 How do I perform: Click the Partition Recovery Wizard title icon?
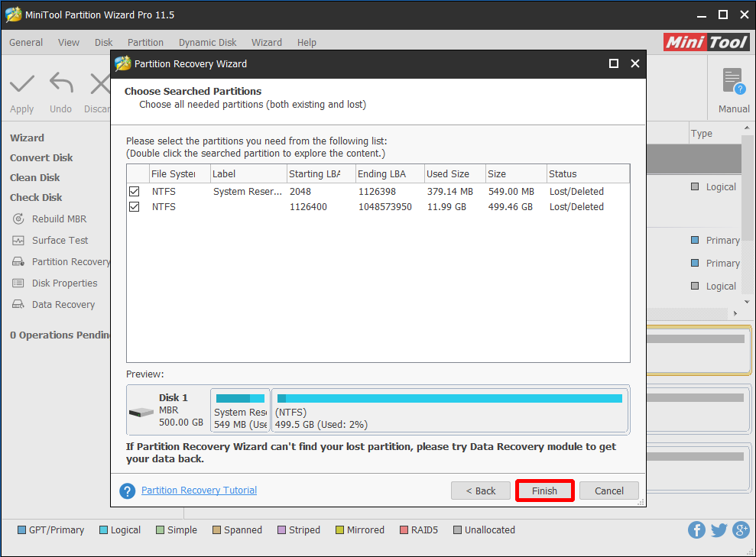(123, 63)
